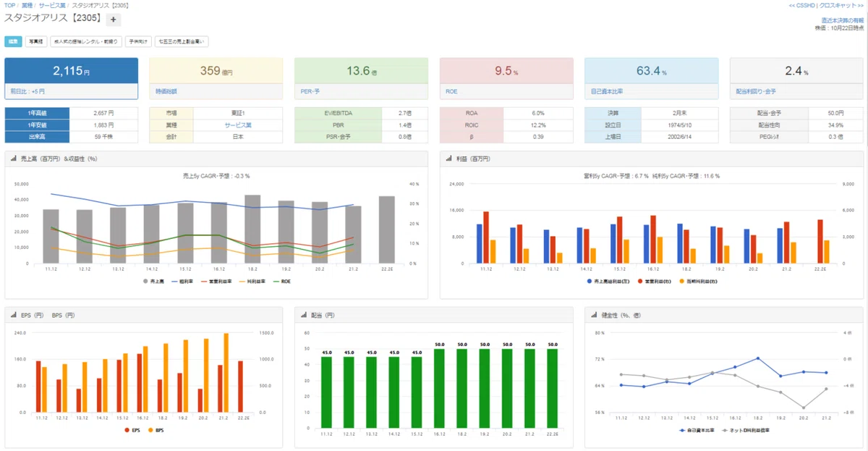This screenshot has height=451, width=868.
Task: Select the 写真館 tag
Action: pos(36,41)
